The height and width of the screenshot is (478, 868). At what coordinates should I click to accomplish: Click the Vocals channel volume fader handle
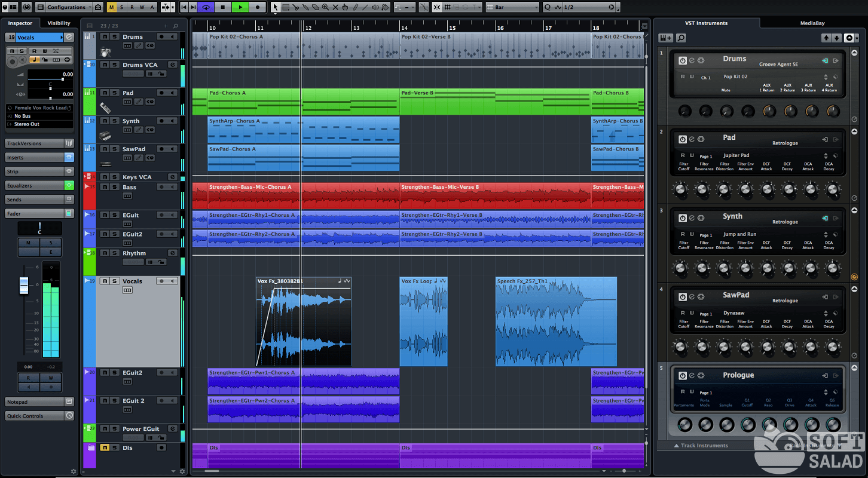pyautogui.click(x=24, y=285)
